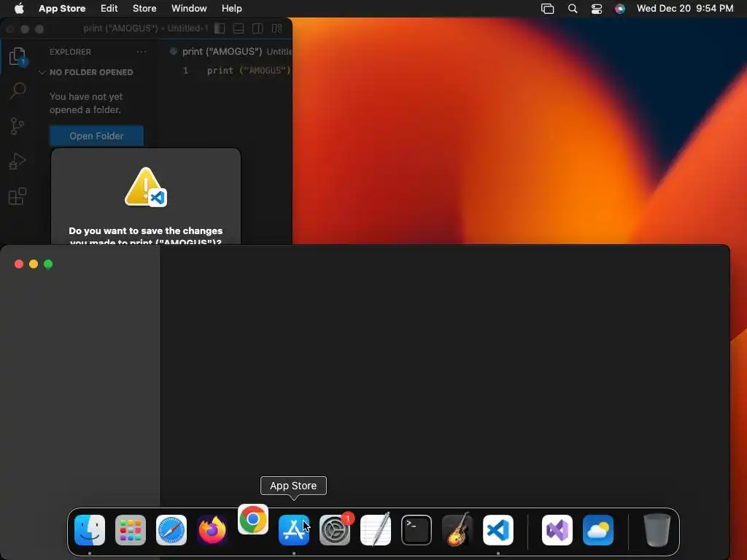
Task: Click the warning icon in save dialog
Action: coord(145,187)
